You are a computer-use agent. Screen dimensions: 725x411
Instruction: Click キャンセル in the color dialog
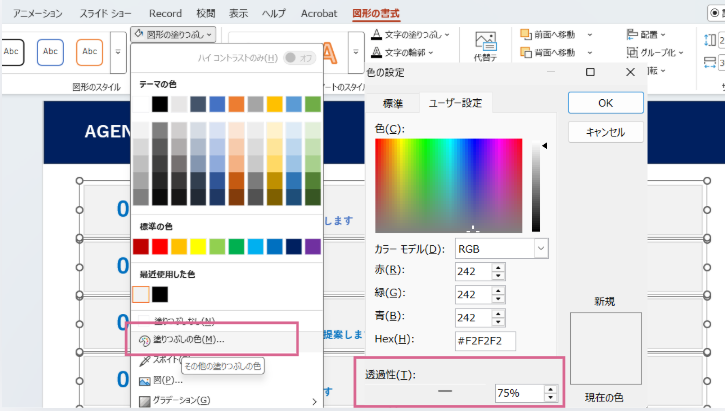[606, 132]
